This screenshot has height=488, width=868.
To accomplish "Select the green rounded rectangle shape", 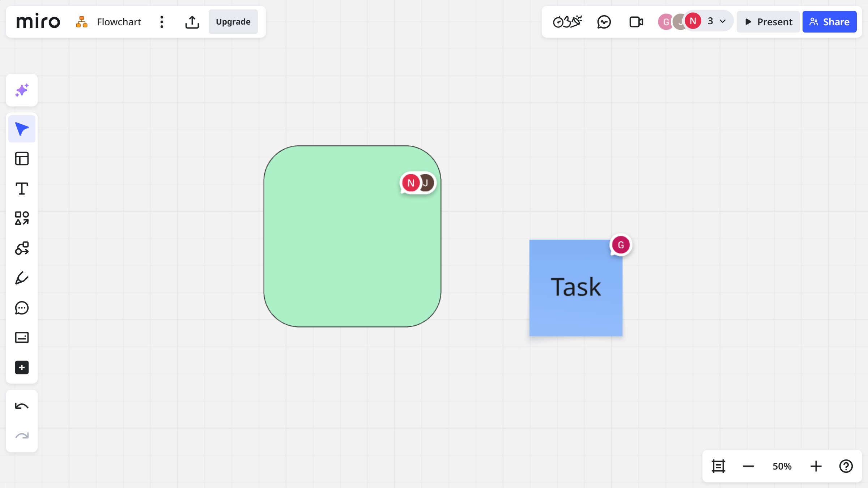I will tap(352, 236).
